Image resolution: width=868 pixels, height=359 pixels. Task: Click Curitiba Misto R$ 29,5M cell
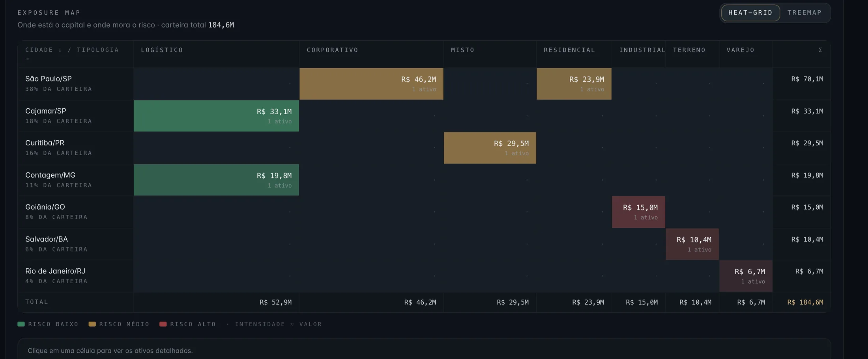pyautogui.click(x=490, y=148)
